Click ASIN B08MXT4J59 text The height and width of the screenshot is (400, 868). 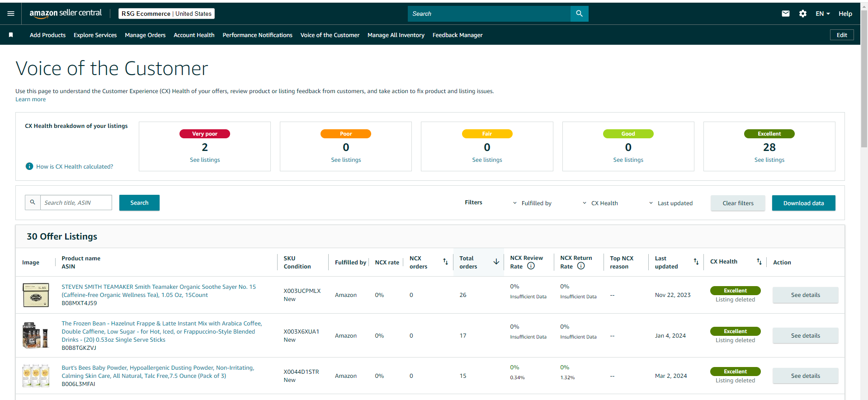tap(79, 303)
